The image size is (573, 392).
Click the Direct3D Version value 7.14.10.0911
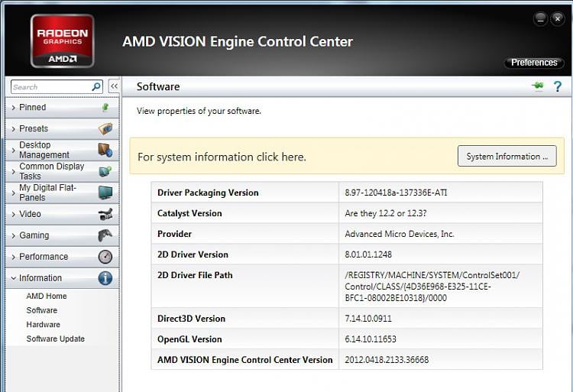click(368, 319)
